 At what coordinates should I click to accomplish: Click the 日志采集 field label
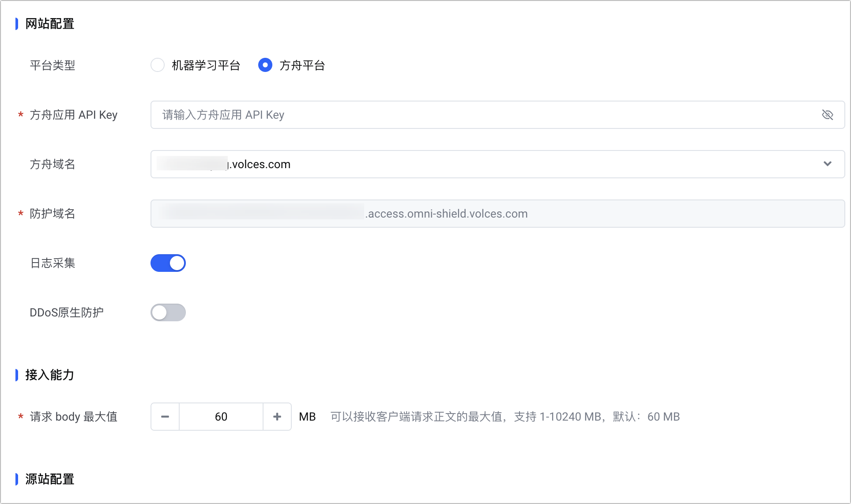point(53,263)
